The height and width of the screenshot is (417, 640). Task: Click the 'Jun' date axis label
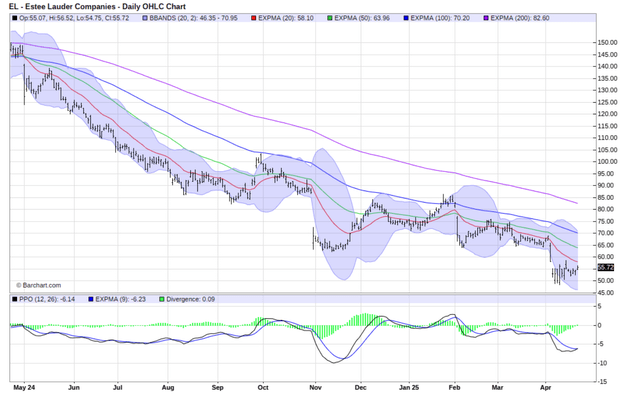click(x=74, y=388)
